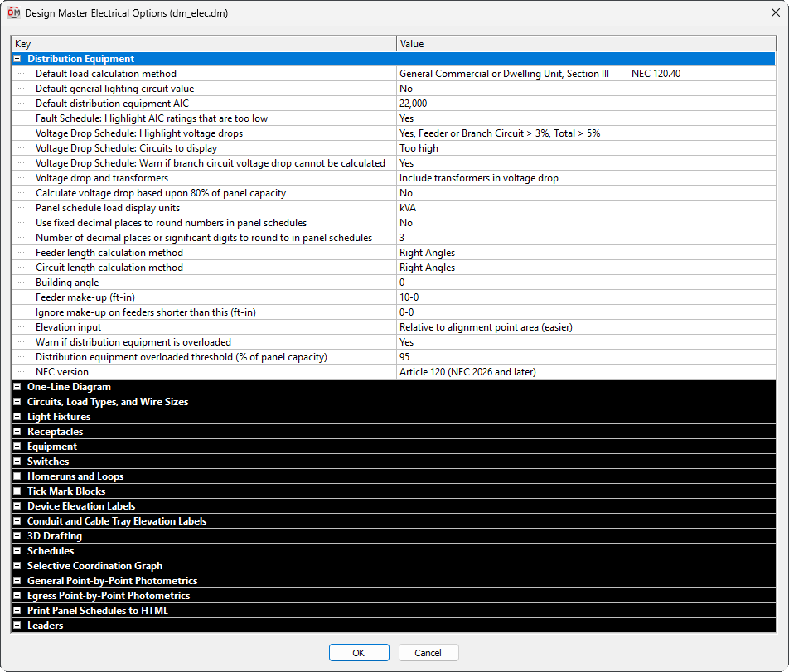Viewport: 789px width, 672px height.
Task: Expand the Light Fixtures plus icon
Action: tap(17, 417)
